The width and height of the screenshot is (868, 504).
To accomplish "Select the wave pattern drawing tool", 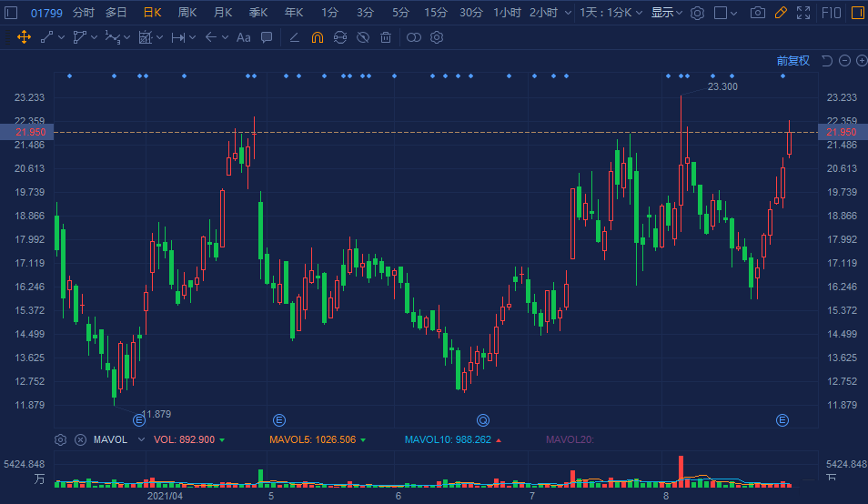I will coord(113,37).
